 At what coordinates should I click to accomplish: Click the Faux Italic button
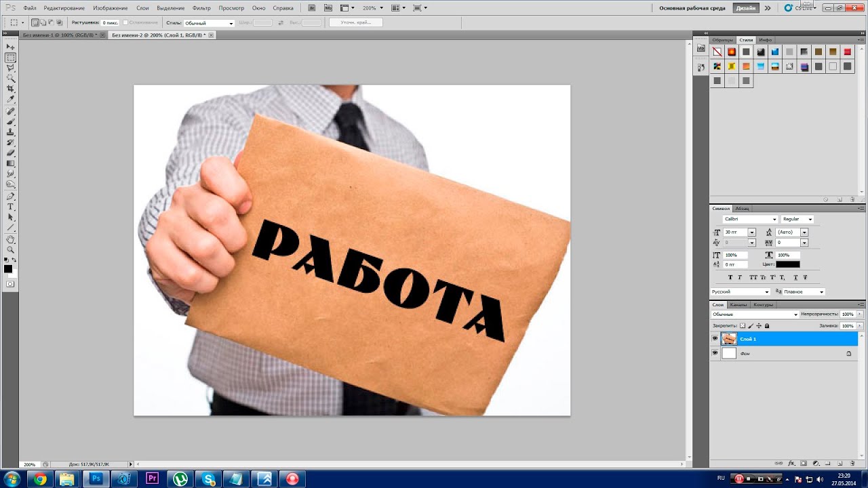click(x=740, y=277)
